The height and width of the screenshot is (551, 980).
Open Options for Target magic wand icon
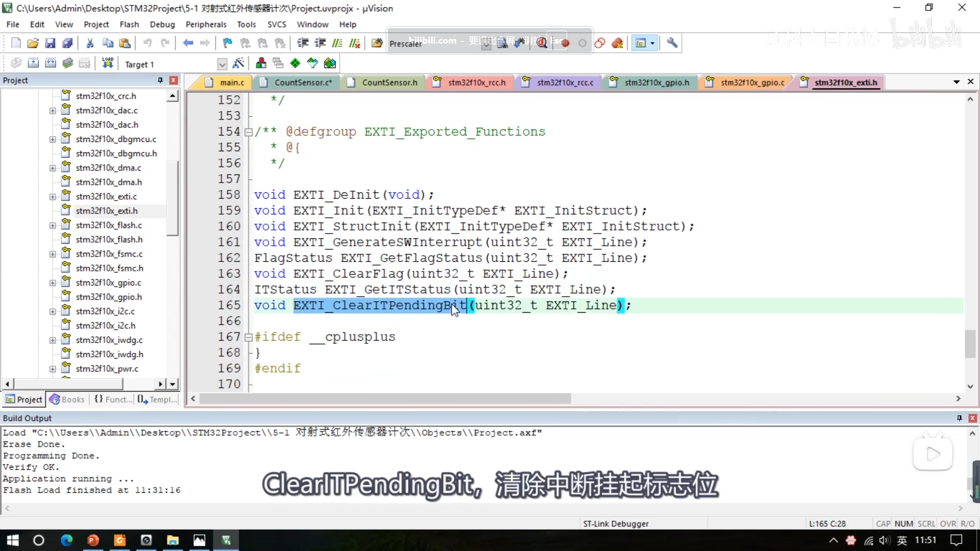pyautogui.click(x=238, y=63)
